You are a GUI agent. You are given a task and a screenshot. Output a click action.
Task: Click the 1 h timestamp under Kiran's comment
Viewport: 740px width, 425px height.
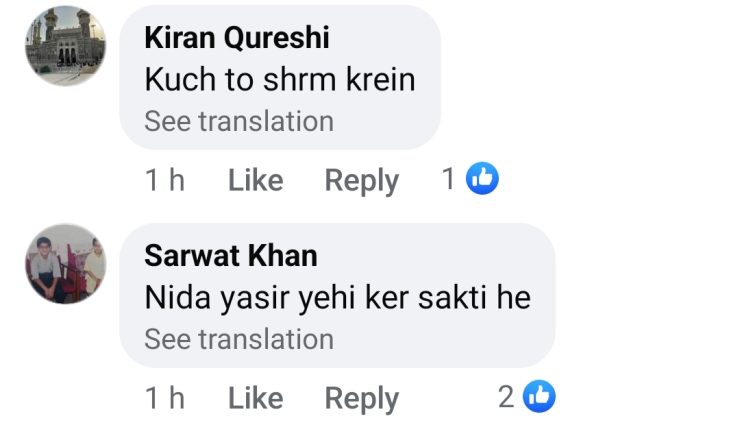click(165, 180)
